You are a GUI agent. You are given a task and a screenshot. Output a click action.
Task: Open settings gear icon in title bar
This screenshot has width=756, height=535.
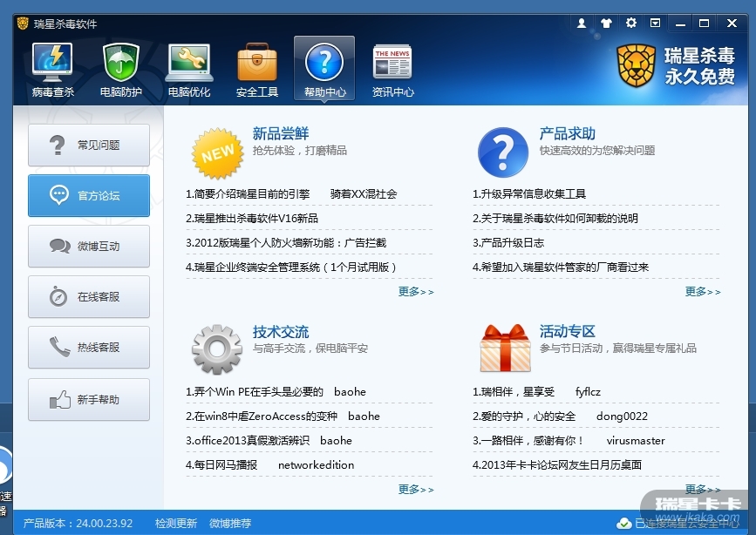tap(630, 23)
